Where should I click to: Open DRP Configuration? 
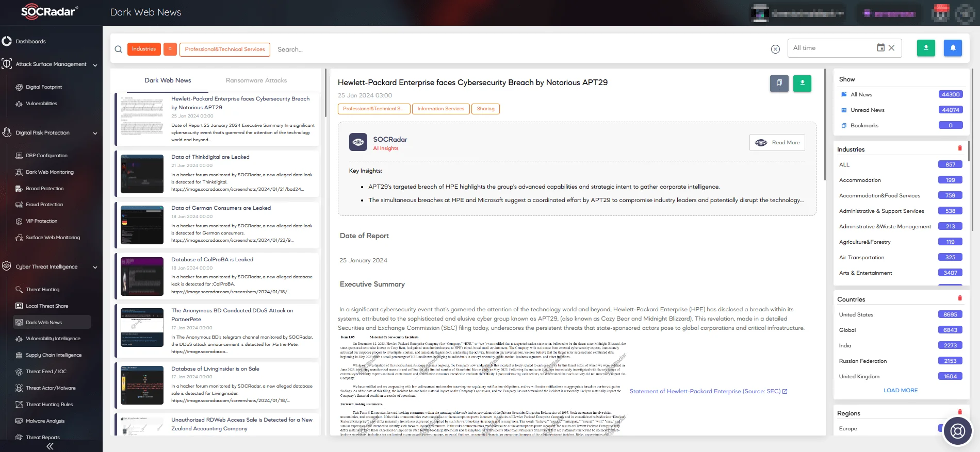pos(46,156)
